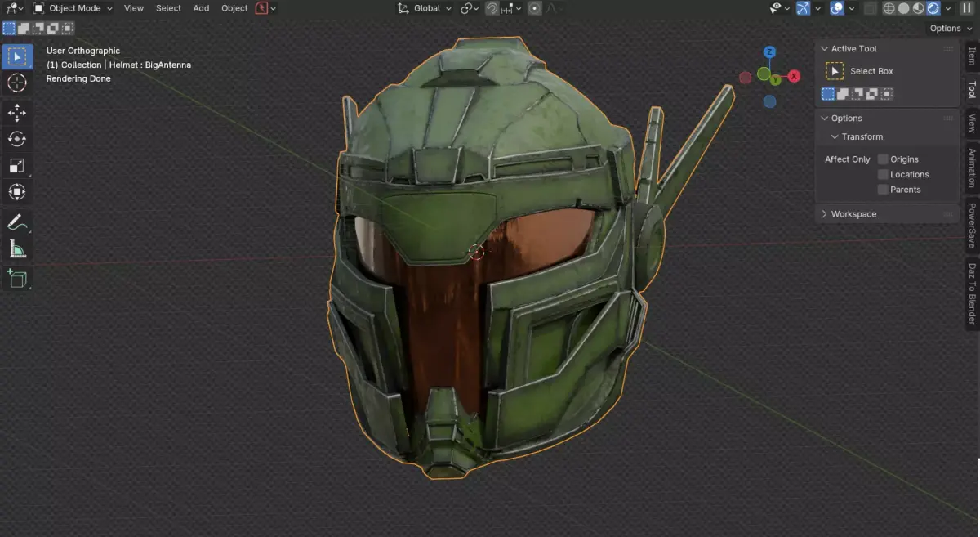Enable Affect Only Origins checkbox
The width and height of the screenshot is (980, 537).
coord(883,159)
